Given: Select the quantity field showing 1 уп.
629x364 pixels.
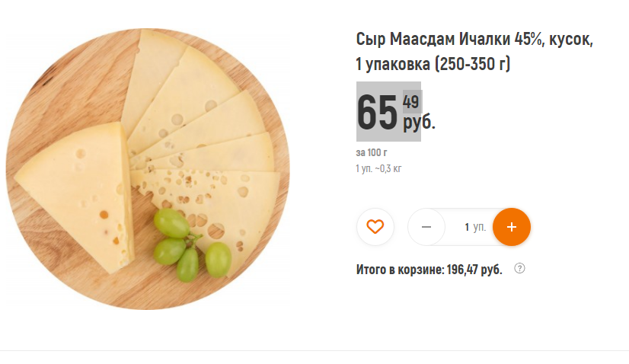Looking at the screenshot, I should pyautogui.click(x=475, y=227).
